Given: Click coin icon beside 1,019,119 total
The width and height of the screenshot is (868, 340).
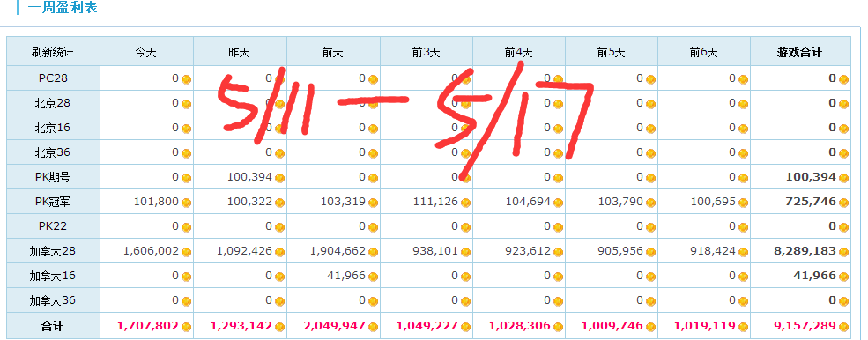Looking at the screenshot, I should (743, 327).
